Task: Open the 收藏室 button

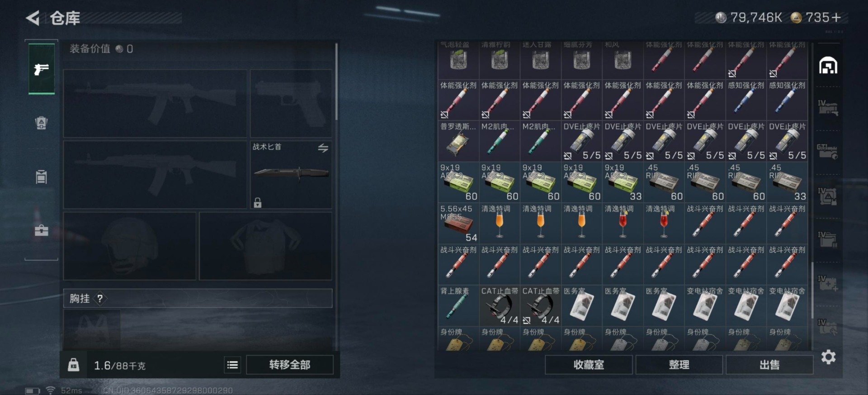Action: click(589, 365)
